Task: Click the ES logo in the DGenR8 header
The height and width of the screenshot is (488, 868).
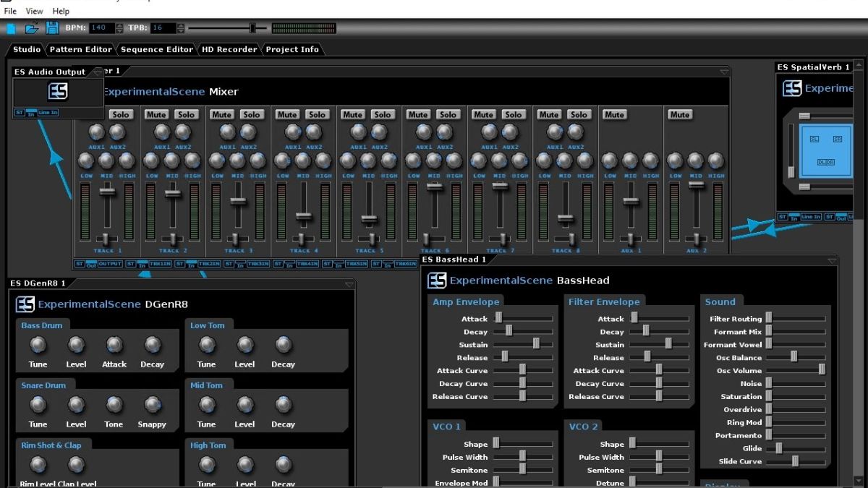Action: pos(25,304)
